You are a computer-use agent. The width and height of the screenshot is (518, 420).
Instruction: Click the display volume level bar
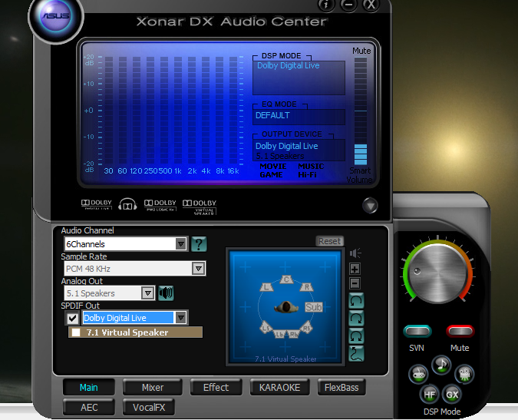click(x=361, y=111)
